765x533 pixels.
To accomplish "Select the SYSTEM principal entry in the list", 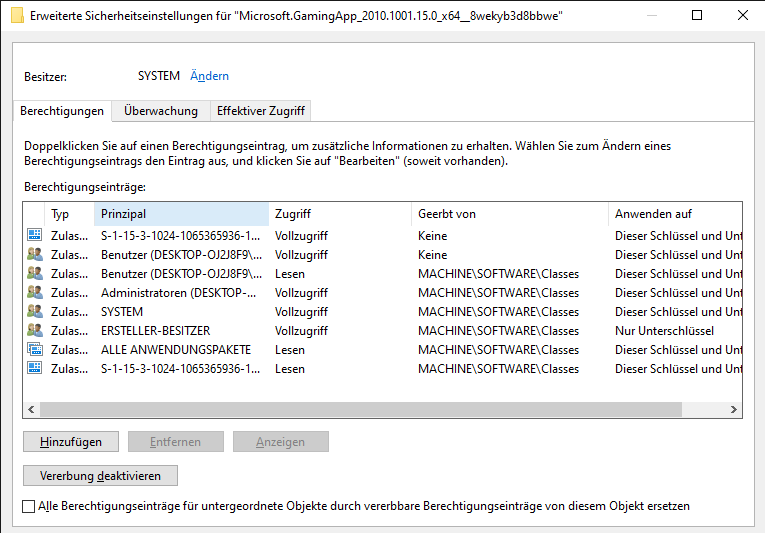I will 382,312.
